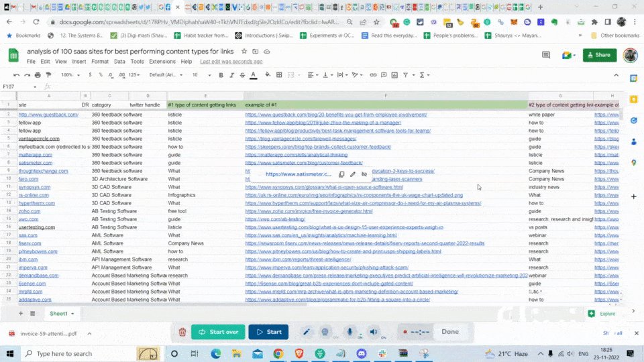Open comment history icon near Share

point(546,55)
